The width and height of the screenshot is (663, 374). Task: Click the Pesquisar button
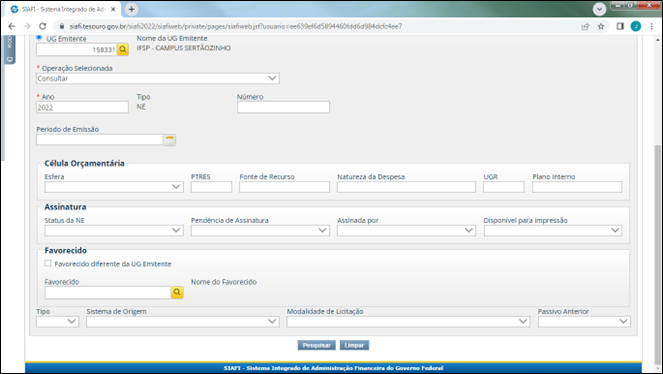click(317, 345)
